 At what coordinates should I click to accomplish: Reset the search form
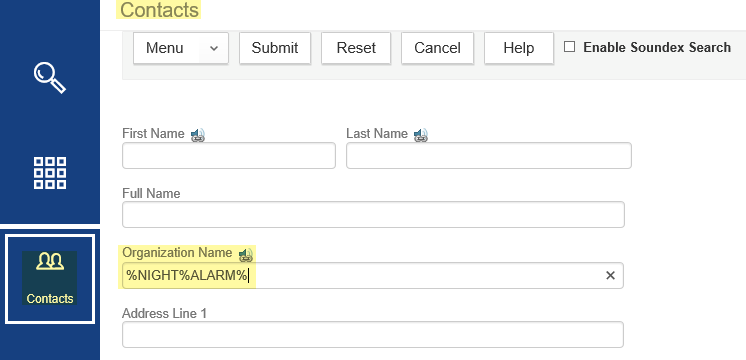pos(356,48)
